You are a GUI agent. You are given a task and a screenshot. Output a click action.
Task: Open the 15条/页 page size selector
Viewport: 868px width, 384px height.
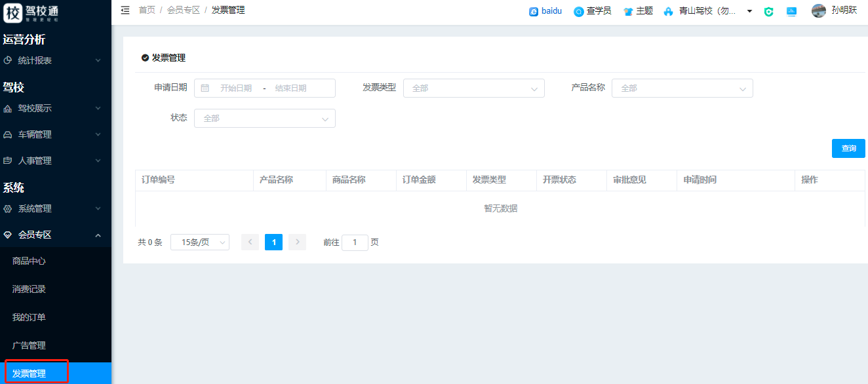pyautogui.click(x=200, y=242)
